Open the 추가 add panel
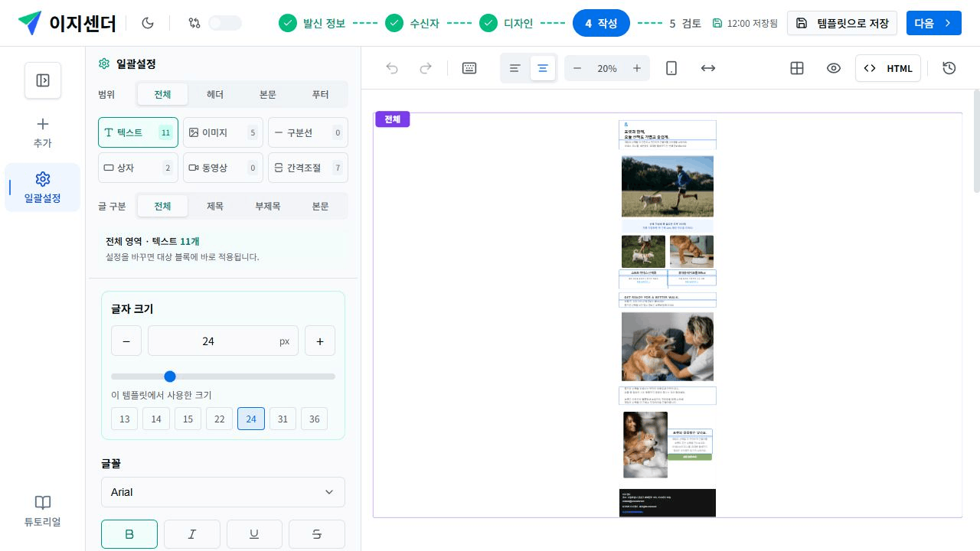 click(x=42, y=132)
